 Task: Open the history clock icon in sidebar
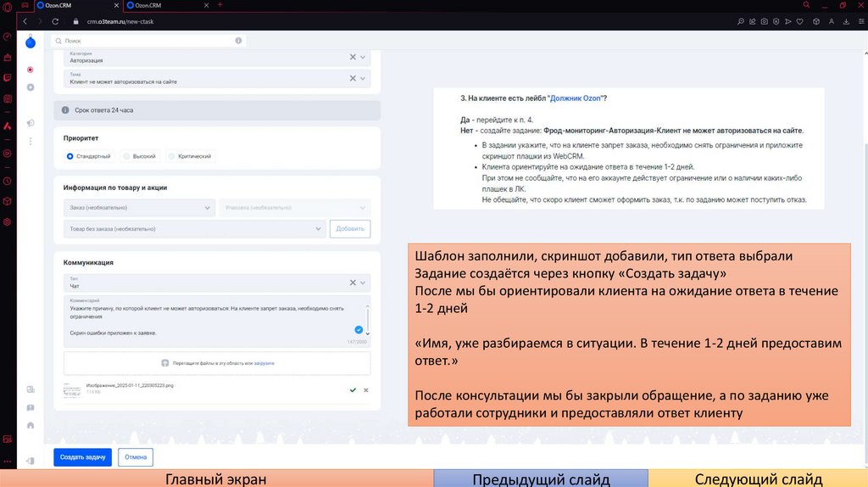[x=7, y=182]
